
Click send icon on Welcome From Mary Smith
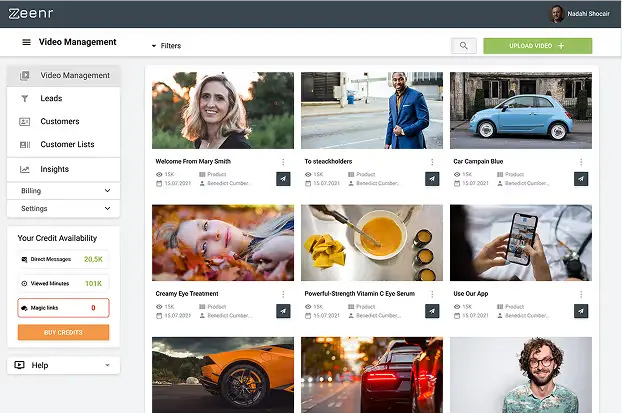283,179
